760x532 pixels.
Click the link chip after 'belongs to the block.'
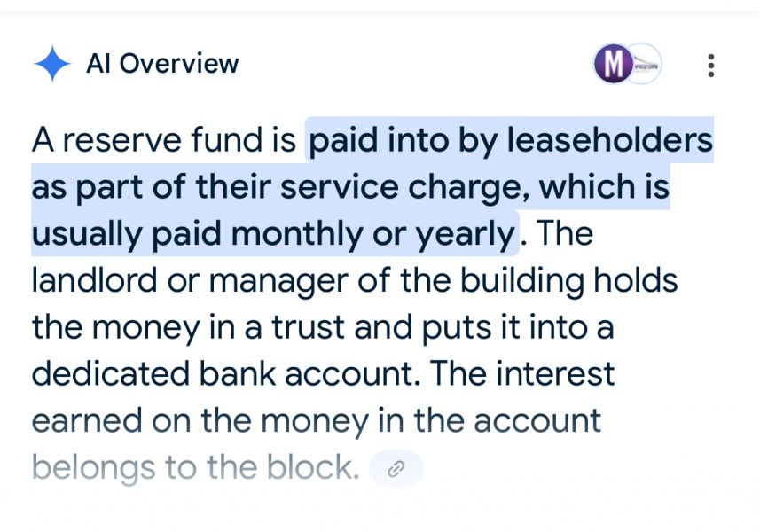pyautogui.click(x=396, y=469)
